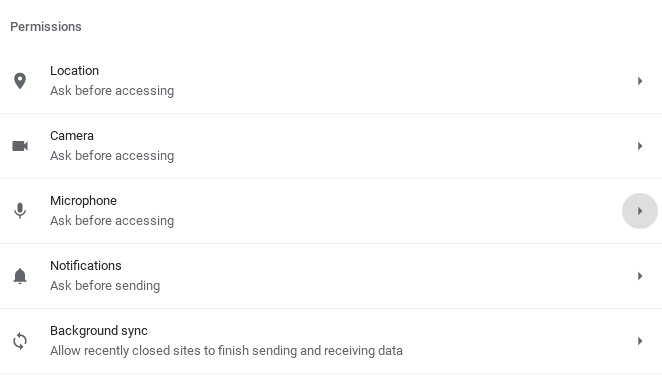
Task: Click the Microphone icon
Action: tap(20, 210)
